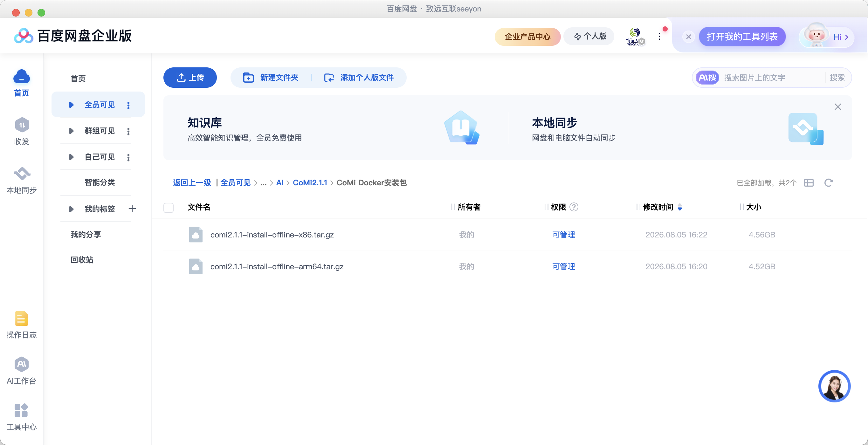Expand the 自己可见 tree node
Image resolution: width=868 pixels, height=445 pixels.
pos(71,157)
